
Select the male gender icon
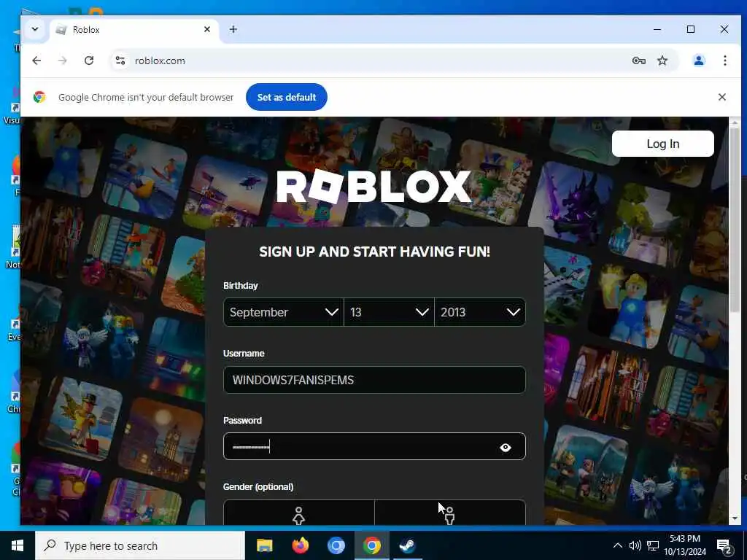tap(449, 516)
